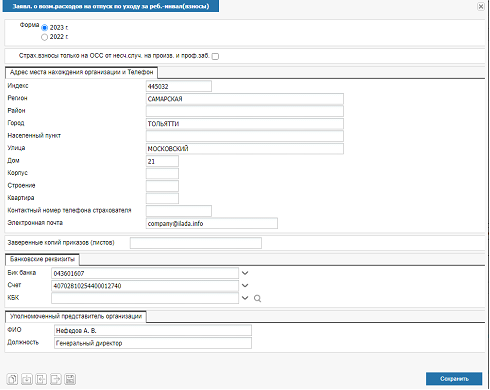Click the floppy disk save icon
490x390 pixels.
click(70, 379)
